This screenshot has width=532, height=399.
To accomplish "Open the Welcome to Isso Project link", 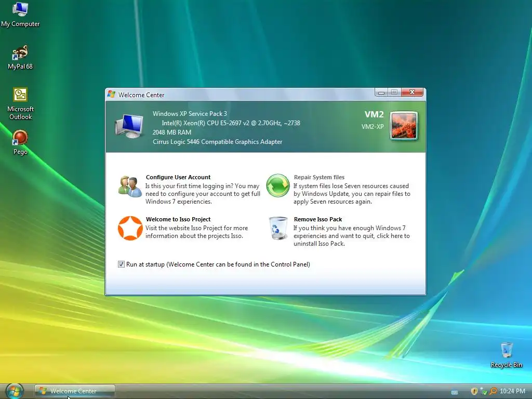I will [178, 219].
